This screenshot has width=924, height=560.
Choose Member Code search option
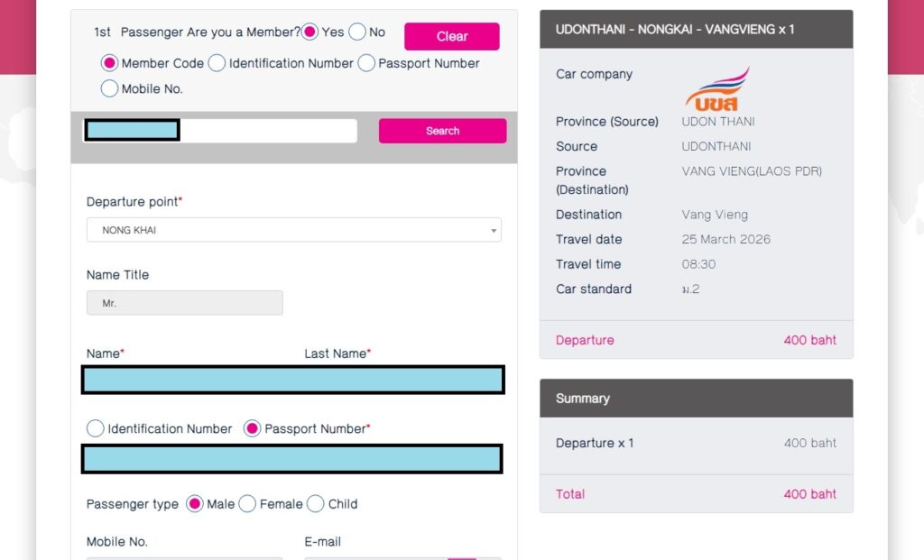pos(110,63)
